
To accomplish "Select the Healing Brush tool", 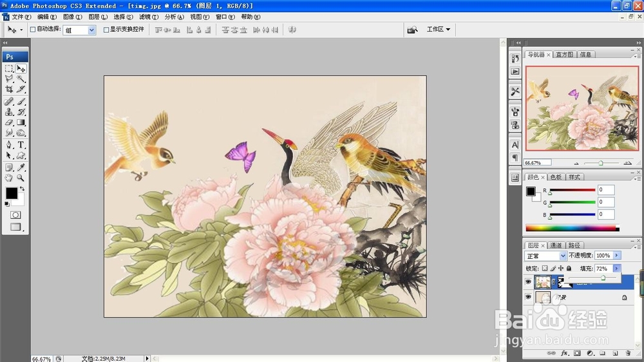I will [x=9, y=102].
